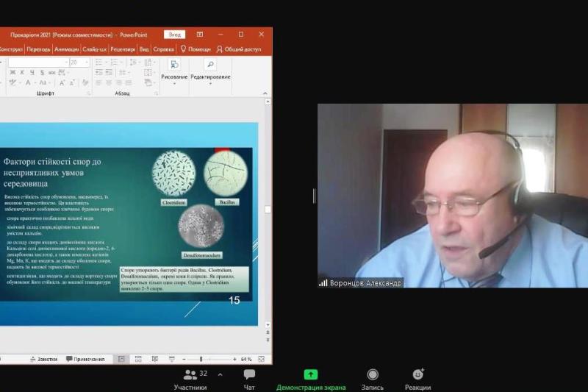Click the text highlight color pen

click(x=12, y=82)
